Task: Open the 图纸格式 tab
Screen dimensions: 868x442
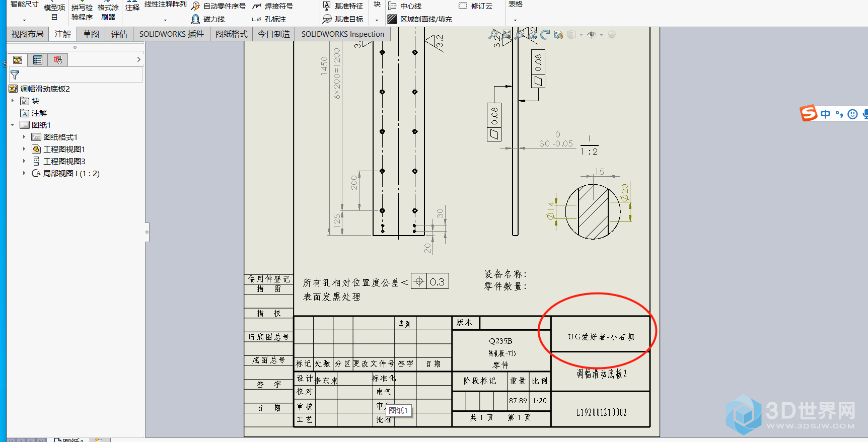Action: [232, 34]
